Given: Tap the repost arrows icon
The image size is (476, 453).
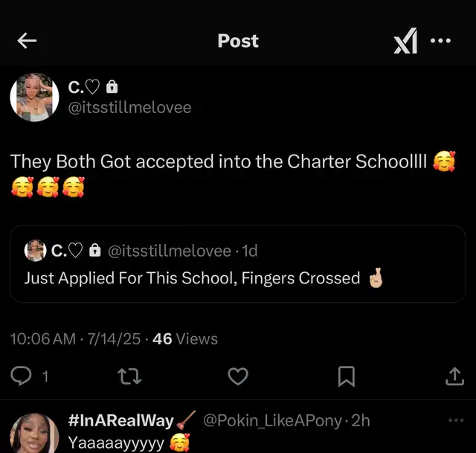Looking at the screenshot, I should click(x=129, y=377).
